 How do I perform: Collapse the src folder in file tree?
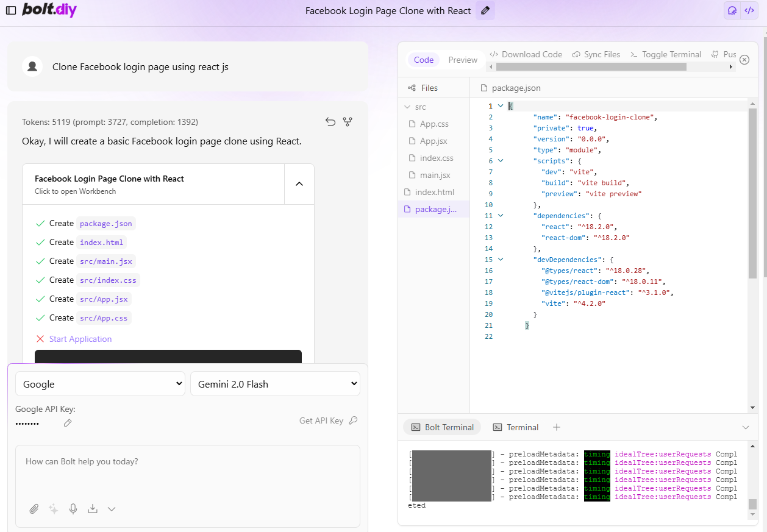pos(433,107)
